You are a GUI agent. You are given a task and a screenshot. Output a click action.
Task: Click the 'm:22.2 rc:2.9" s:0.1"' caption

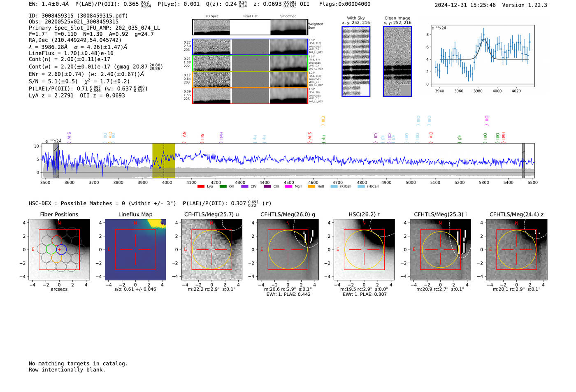(x=212, y=289)
